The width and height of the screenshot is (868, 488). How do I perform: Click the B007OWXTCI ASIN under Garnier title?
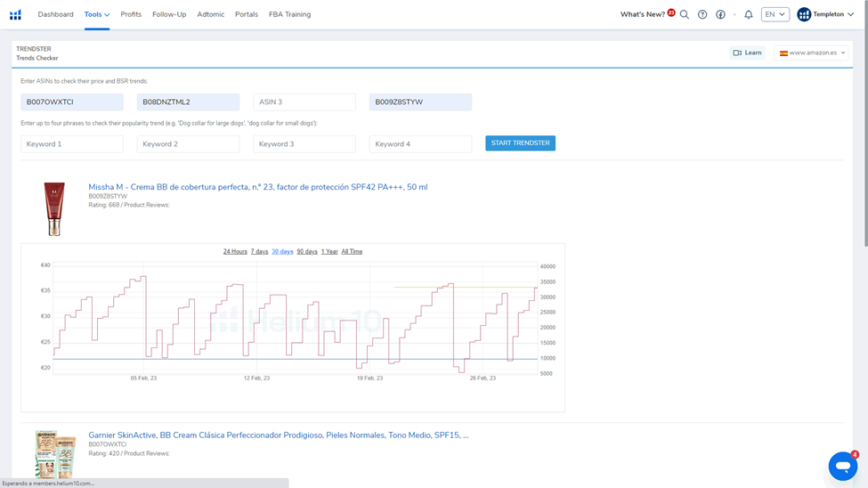tap(108, 444)
